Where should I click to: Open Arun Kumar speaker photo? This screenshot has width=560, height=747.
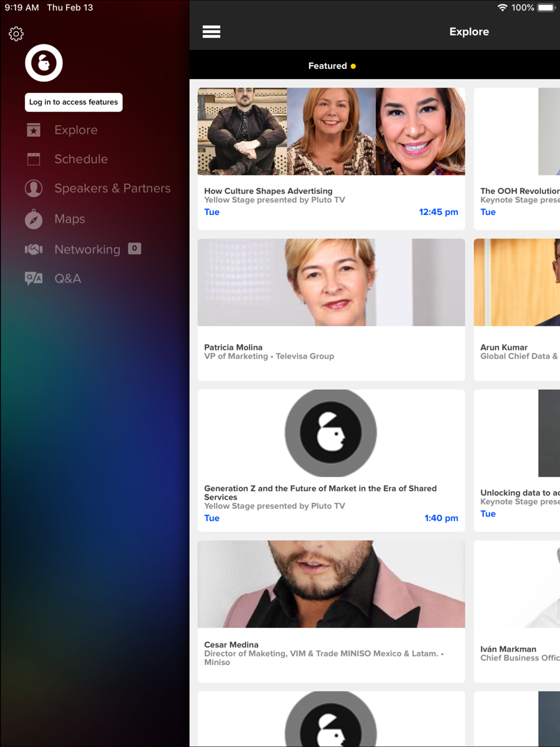517,282
